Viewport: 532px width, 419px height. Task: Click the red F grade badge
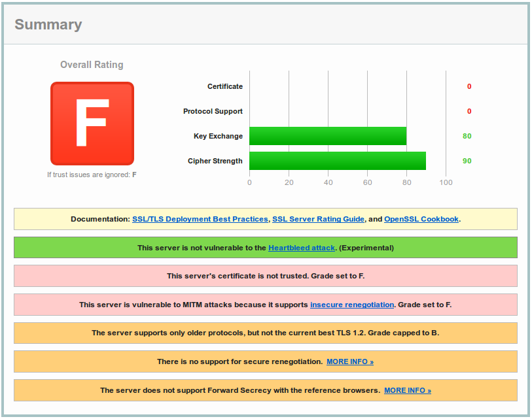click(92, 124)
